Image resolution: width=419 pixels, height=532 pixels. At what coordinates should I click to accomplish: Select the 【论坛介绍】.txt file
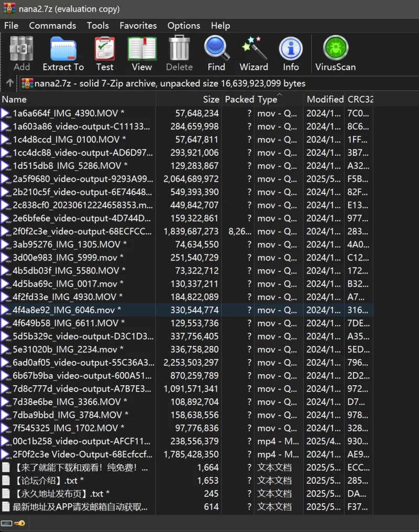47,481
